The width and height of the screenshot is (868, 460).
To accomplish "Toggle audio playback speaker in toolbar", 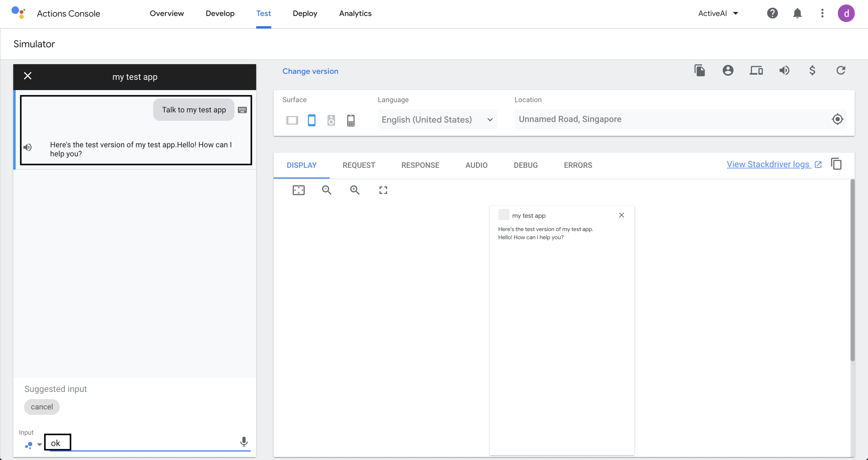I will click(784, 70).
